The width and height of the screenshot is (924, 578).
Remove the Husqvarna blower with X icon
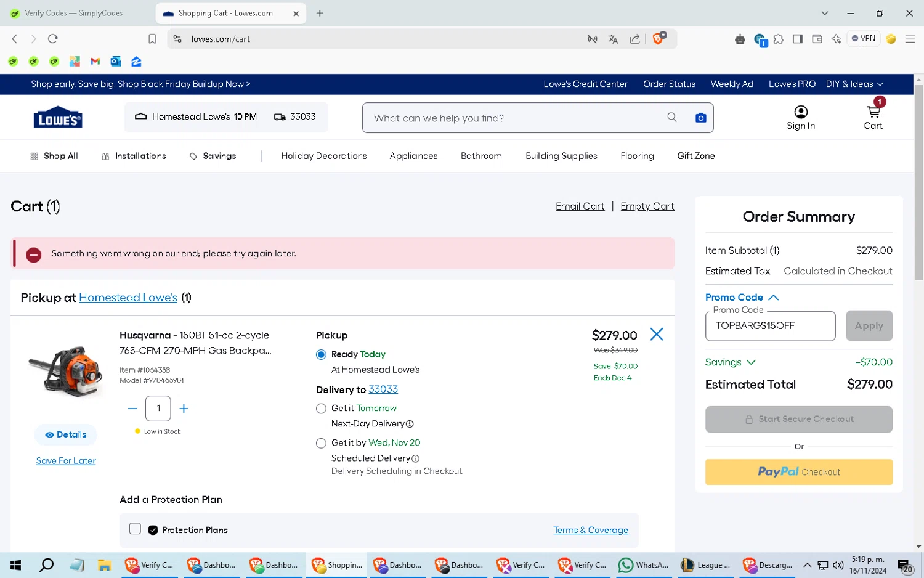pyautogui.click(x=657, y=334)
